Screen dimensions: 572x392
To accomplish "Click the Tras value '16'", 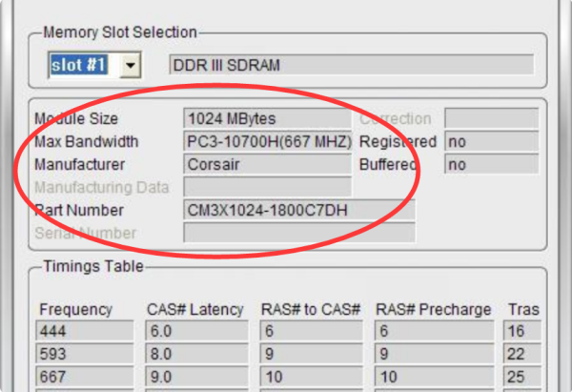I will pyautogui.click(x=522, y=331).
